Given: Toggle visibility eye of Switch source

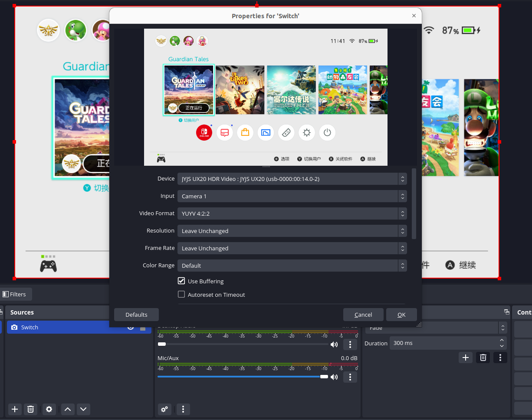Looking at the screenshot, I should click(x=131, y=328).
